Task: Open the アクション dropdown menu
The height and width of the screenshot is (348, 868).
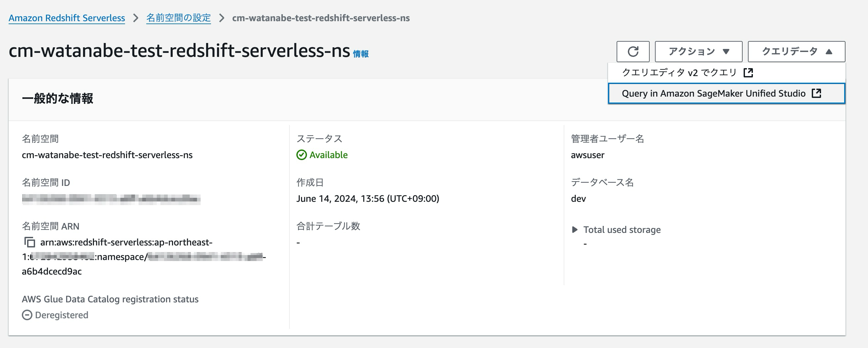Action: point(698,52)
